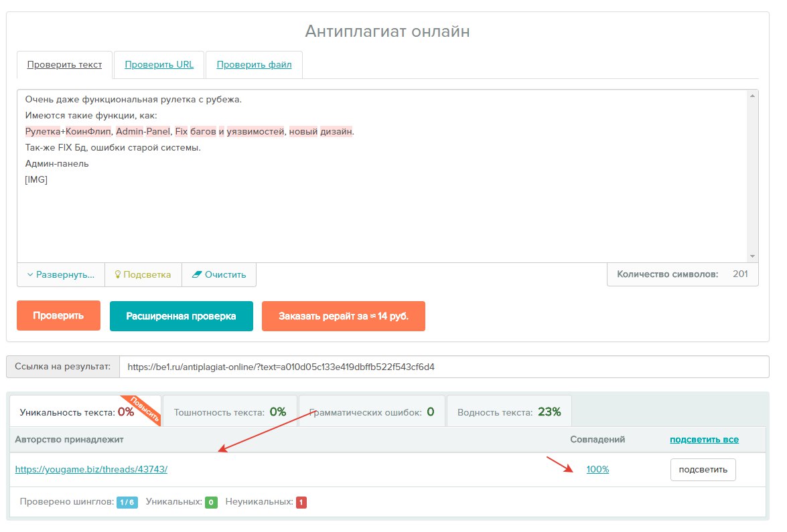Click the highlighted word Рулетка+КоинФлип
The image size is (787, 532).
[x=68, y=131]
